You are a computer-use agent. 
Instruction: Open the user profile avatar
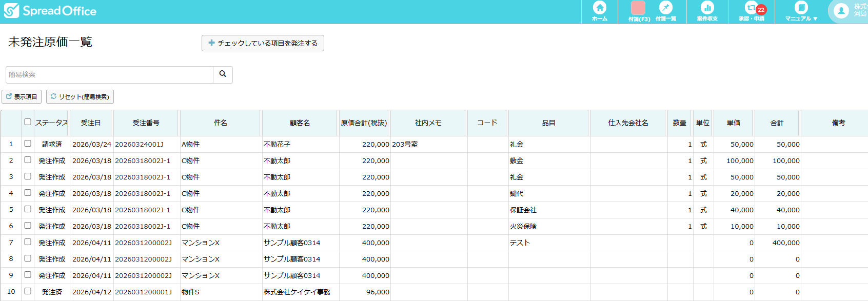(x=841, y=11)
